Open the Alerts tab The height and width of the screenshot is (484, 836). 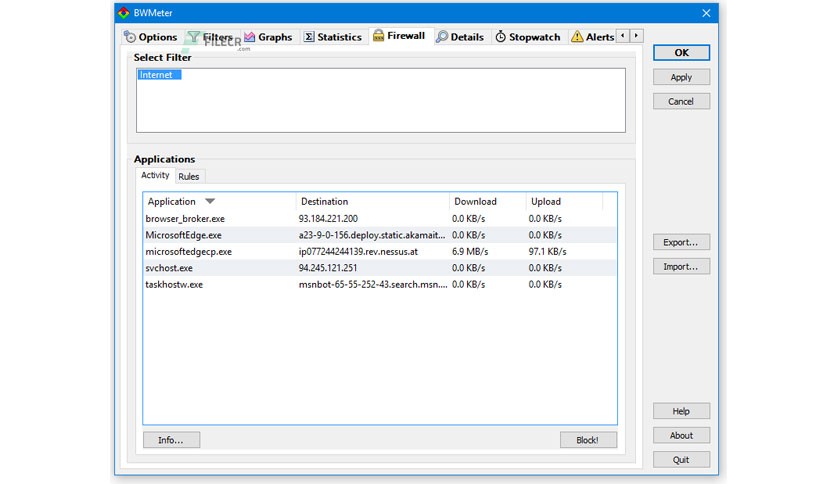[592, 37]
